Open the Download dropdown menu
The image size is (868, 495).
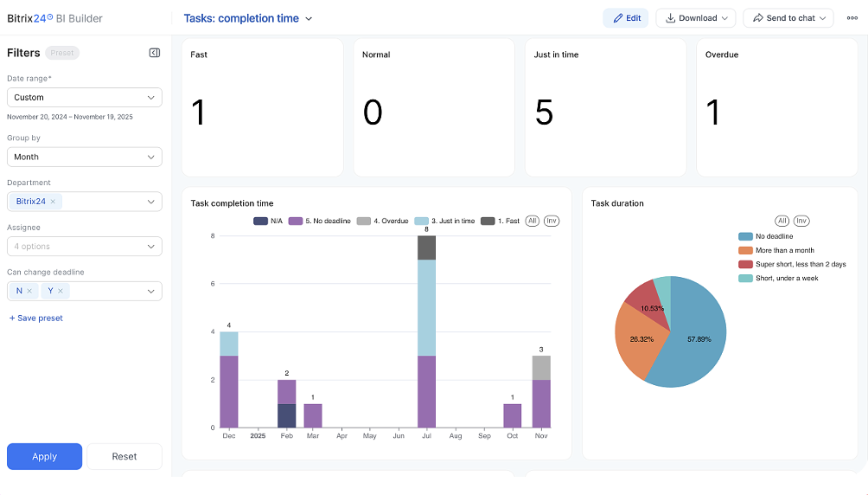pyautogui.click(x=695, y=18)
